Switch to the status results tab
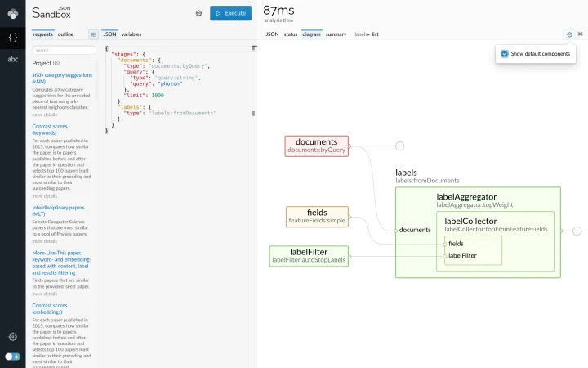 tap(291, 34)
